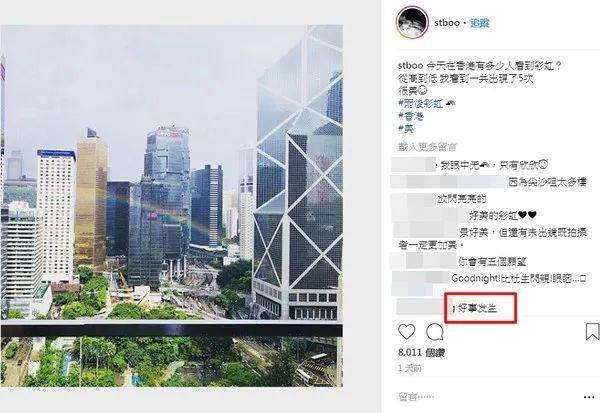This screenshot has height=413, width=600.
Task: Open the stboo username in the header
Action: click(447, 23)
